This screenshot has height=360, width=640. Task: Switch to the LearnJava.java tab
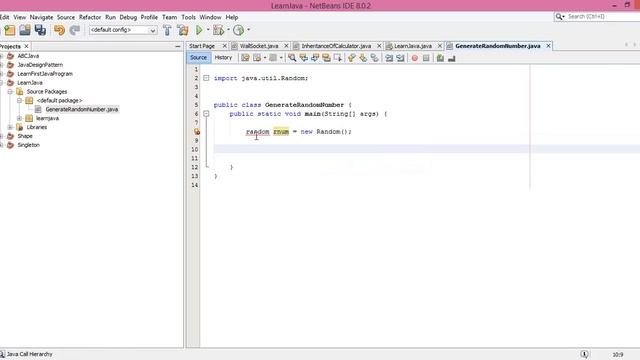click(x=413, y=46)
